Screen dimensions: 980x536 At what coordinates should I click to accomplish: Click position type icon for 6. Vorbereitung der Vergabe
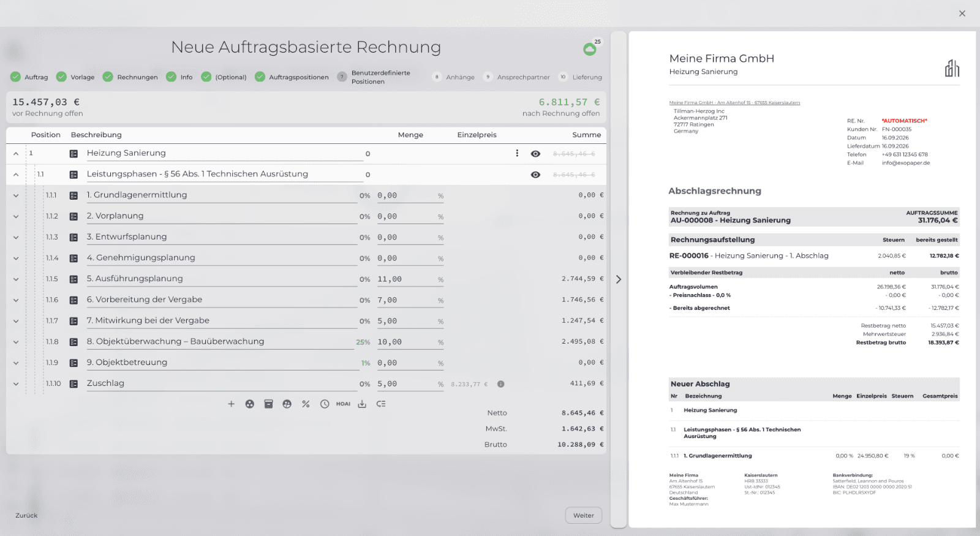coord(73,300)
